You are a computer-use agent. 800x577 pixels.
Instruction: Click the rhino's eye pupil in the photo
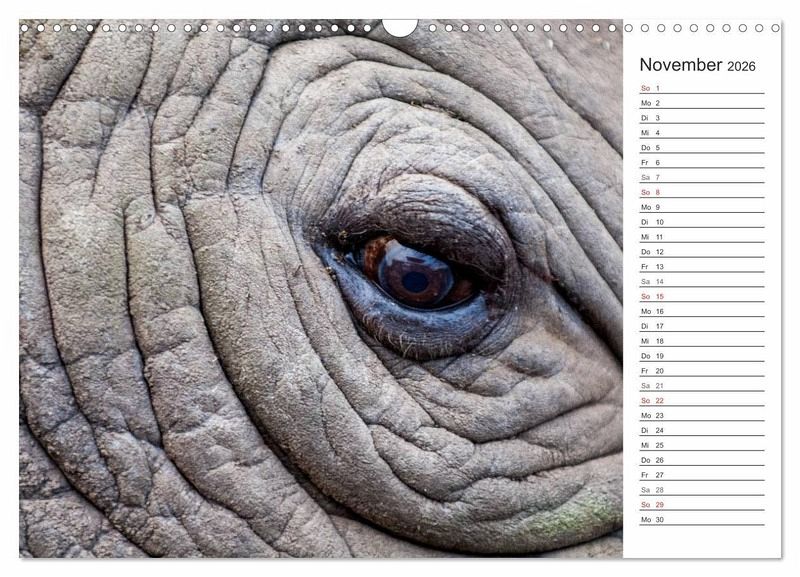414,281
